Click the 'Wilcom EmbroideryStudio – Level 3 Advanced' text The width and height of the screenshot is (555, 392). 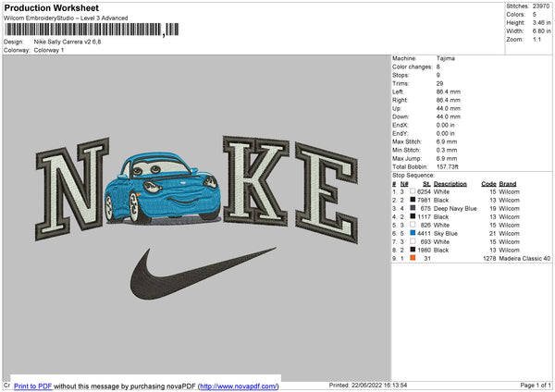pos(66,18)
